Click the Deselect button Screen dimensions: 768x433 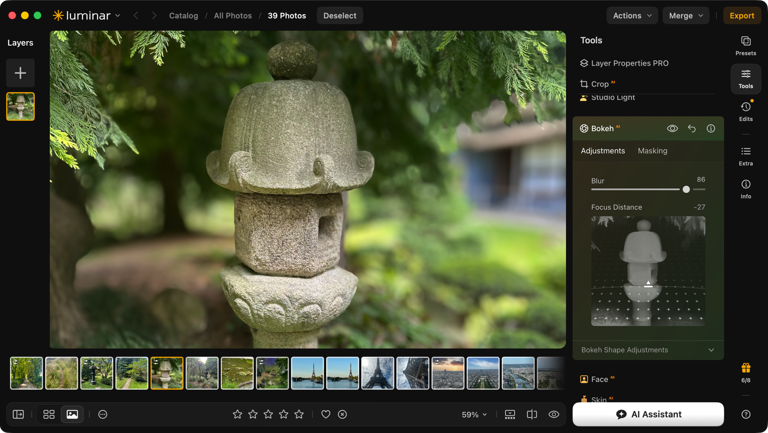point(340,16)
